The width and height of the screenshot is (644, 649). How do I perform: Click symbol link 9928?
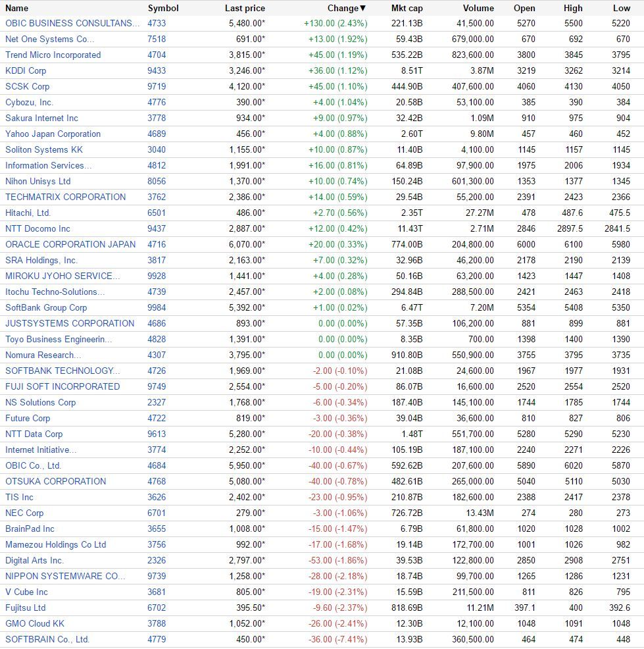pyautogui.click(x=157, y=276)
